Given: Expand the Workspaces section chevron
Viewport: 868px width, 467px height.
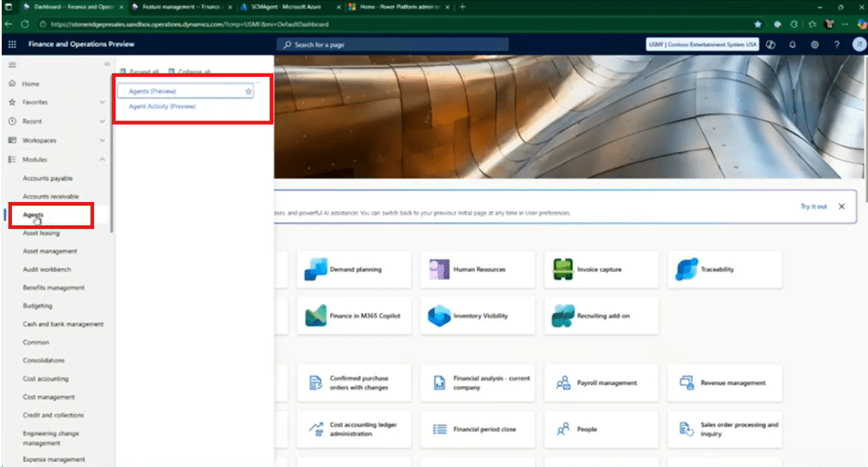Looking at the screenshot, I should coord(102,140).
